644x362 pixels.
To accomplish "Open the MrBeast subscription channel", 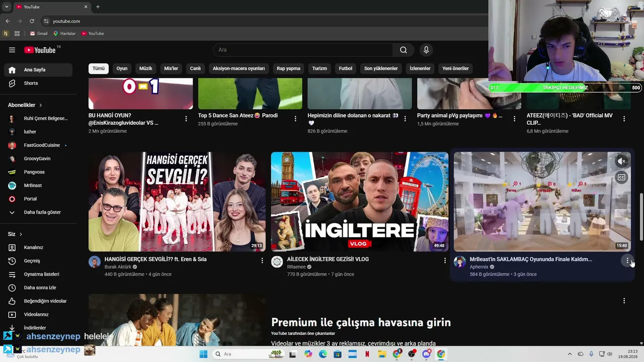I will 38,186.
